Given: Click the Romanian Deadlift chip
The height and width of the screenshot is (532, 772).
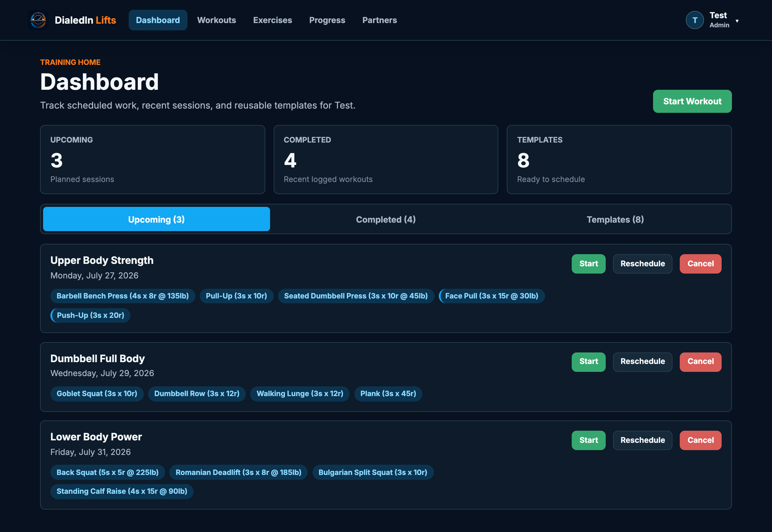Looking at the screenshot, I should click(239, 472).
